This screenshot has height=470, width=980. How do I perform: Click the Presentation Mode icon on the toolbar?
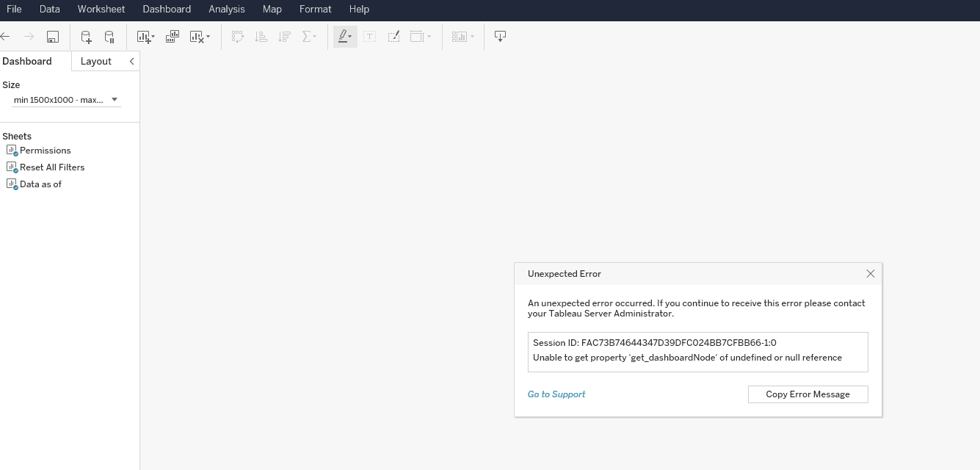pyautogui.click(x=500, y=36)
